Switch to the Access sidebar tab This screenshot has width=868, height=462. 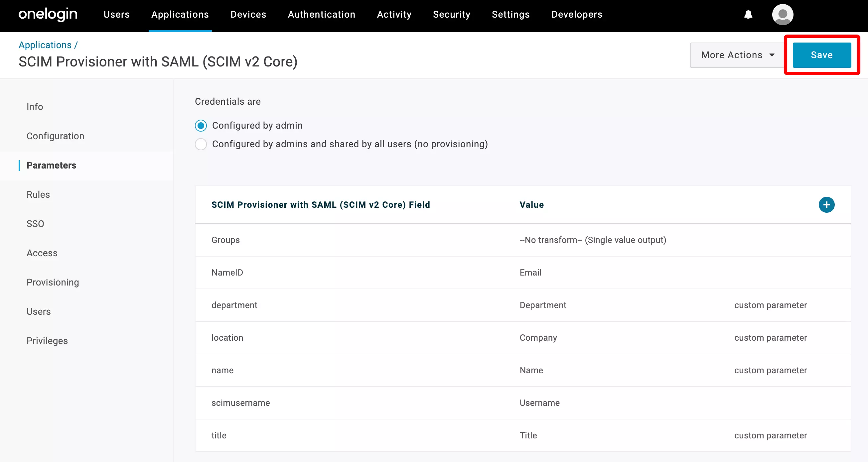pyautogui.click(x=42, y=253)
